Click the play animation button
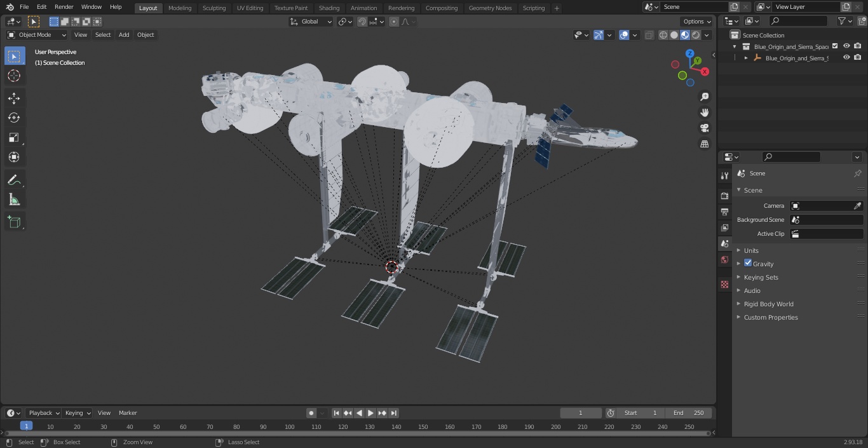Screen dimensions: 868x448 370,413
